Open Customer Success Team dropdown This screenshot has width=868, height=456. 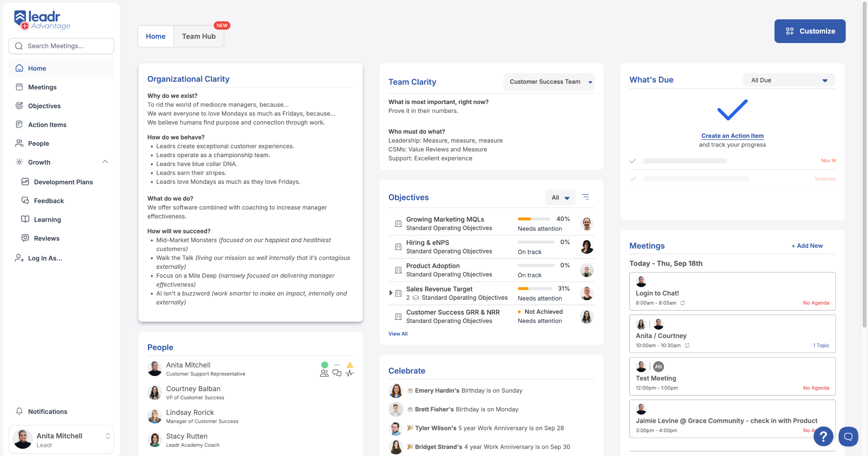point(549,82)
